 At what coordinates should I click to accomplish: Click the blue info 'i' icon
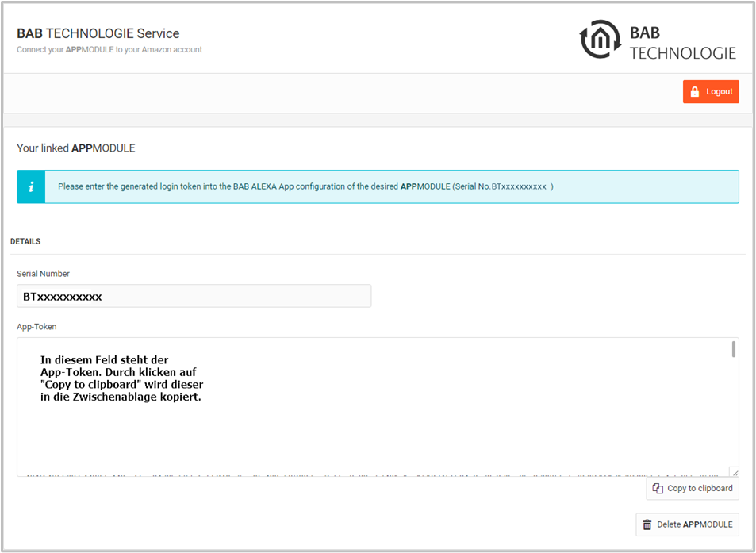pos(32,186)
